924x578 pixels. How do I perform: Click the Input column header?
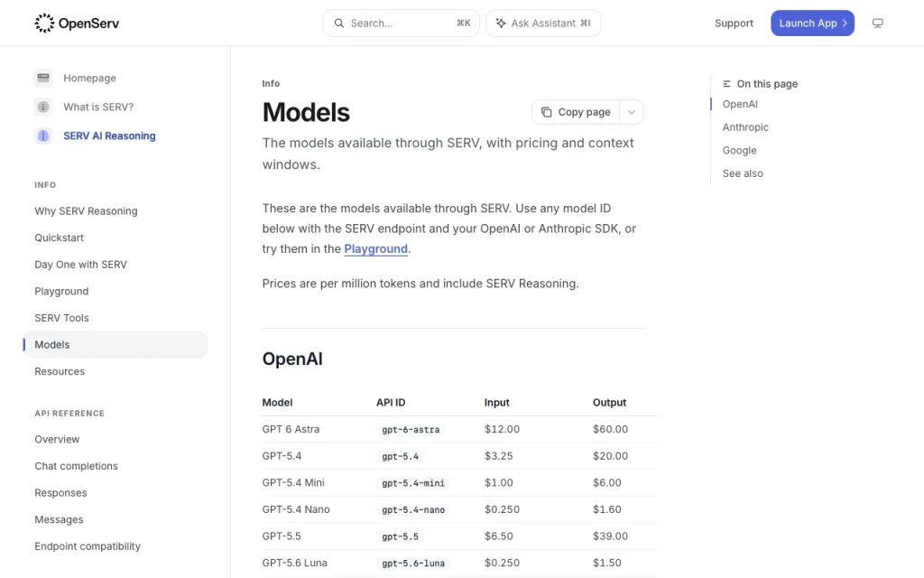coord(497,402)
